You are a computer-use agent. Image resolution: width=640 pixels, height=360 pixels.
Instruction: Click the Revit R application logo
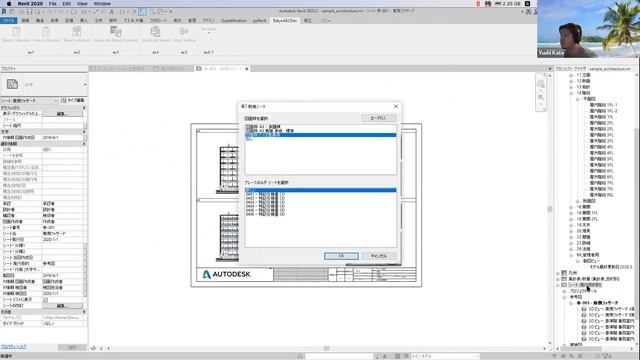pyautogui.click(x=4, y=12)
